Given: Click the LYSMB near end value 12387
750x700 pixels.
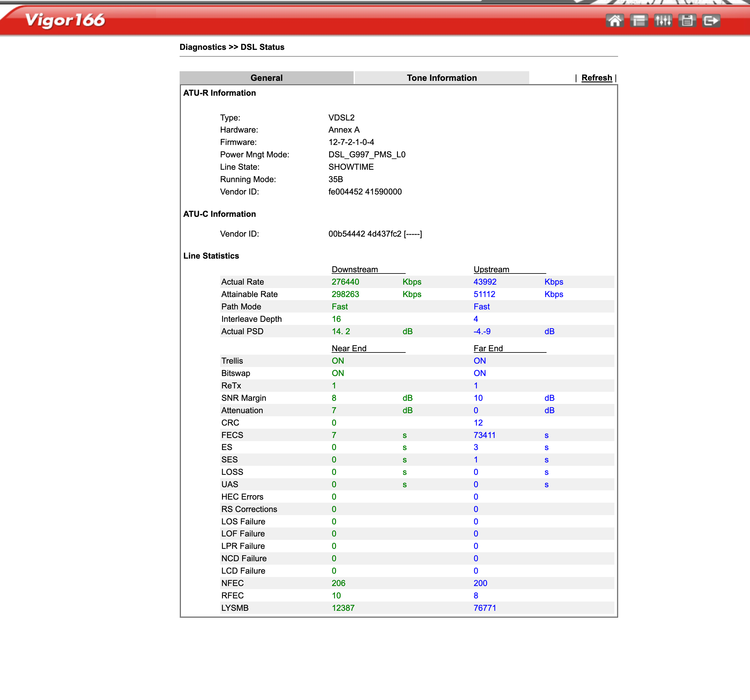Looking at the screenshot, I should [343, 608].
